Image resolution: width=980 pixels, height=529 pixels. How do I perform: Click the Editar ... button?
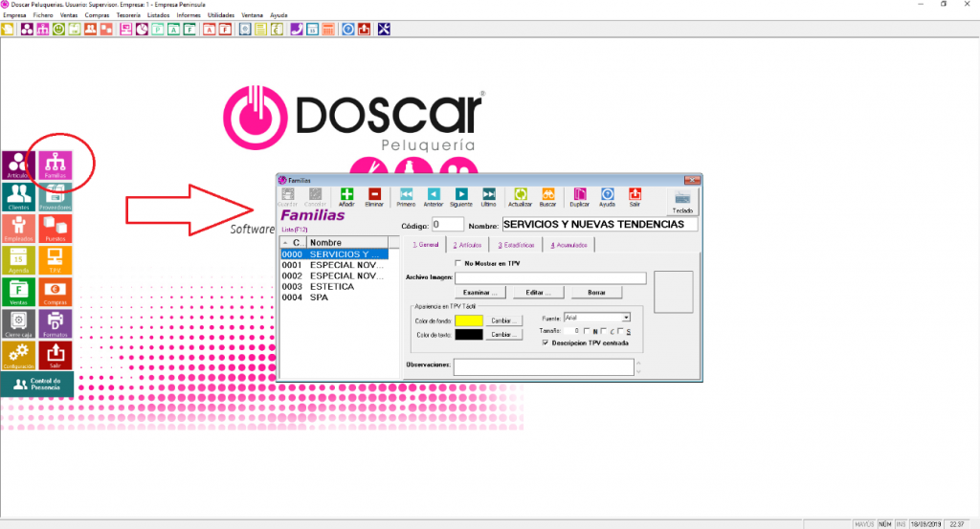click(x=538, y=293)
